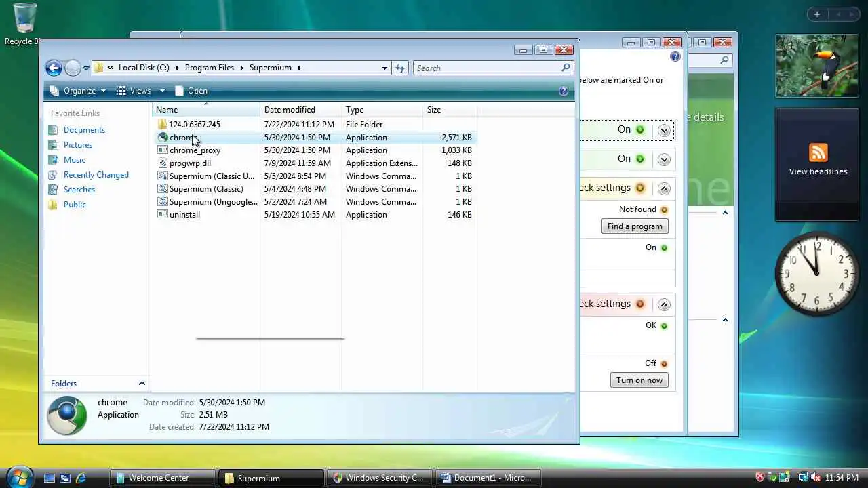
Task: Open Music favorite link
Action: pyautogui.click(x=75, y=160)
